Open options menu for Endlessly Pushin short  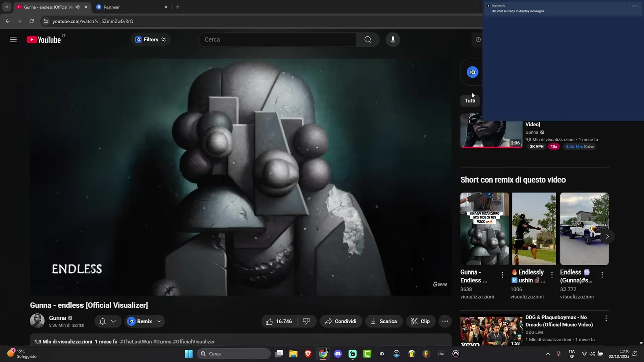pos(552,275)
